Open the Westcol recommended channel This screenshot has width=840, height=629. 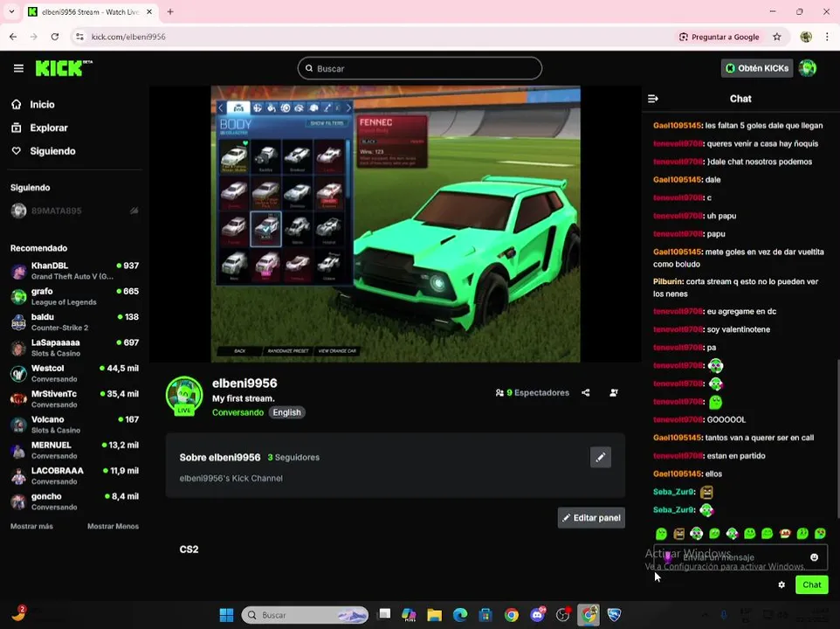point(75,373)
